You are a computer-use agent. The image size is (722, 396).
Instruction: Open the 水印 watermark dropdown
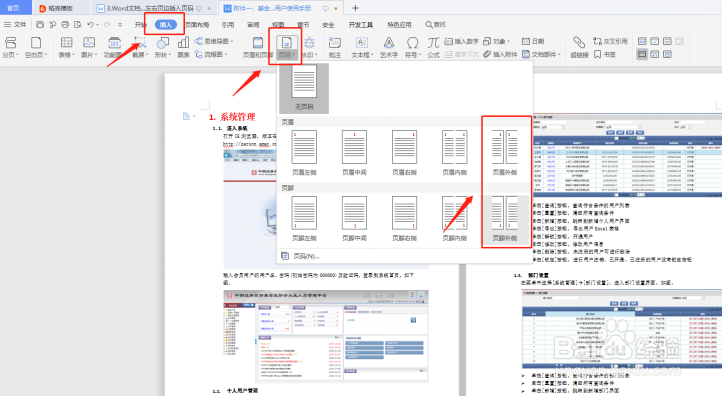click(309, 47)
